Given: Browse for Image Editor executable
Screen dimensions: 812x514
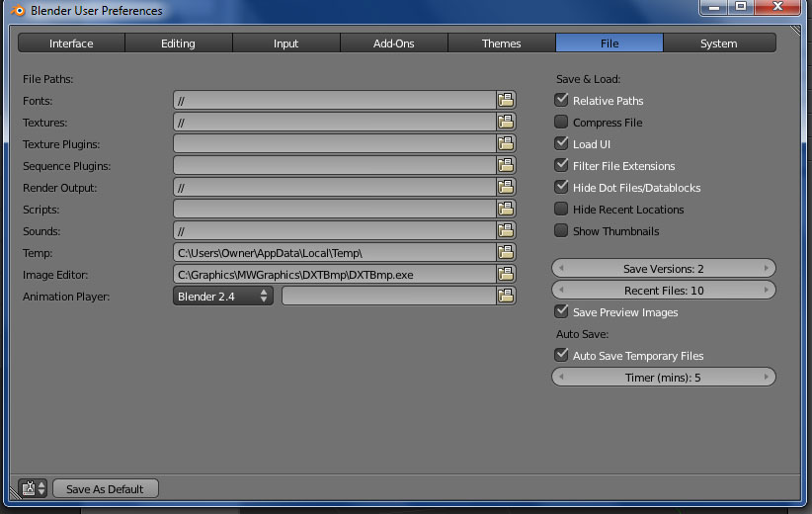Looking at the screenshot, I should (x=506, y=275).
